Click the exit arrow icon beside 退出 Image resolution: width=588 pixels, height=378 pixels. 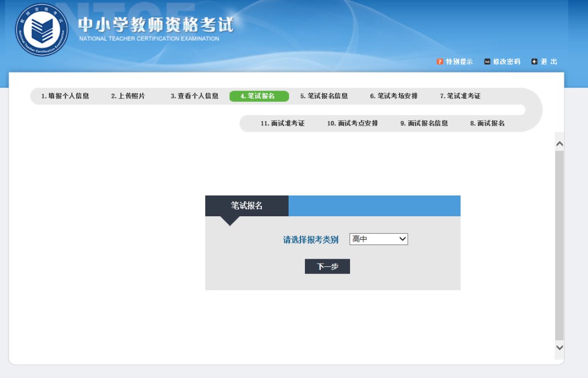pos(535,62)
